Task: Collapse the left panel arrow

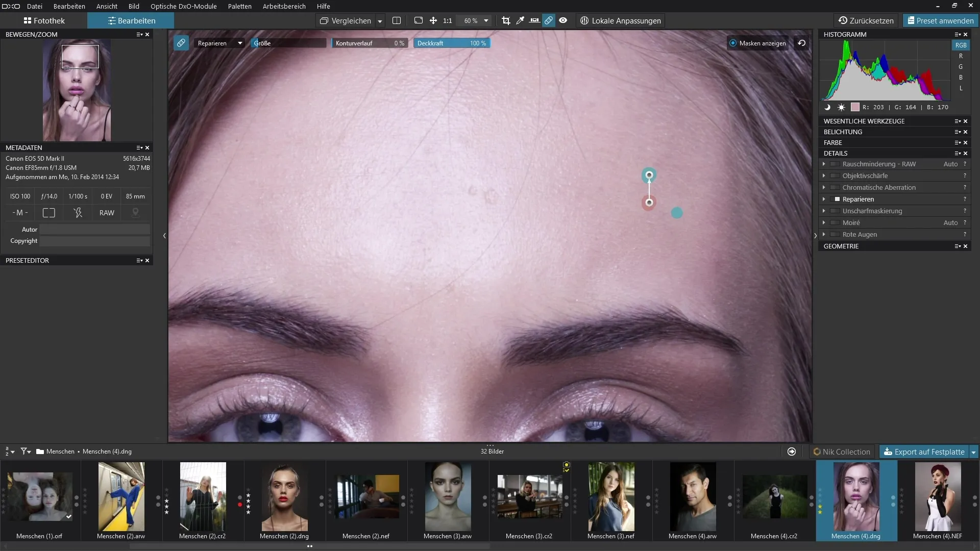Action: [164, 236]
